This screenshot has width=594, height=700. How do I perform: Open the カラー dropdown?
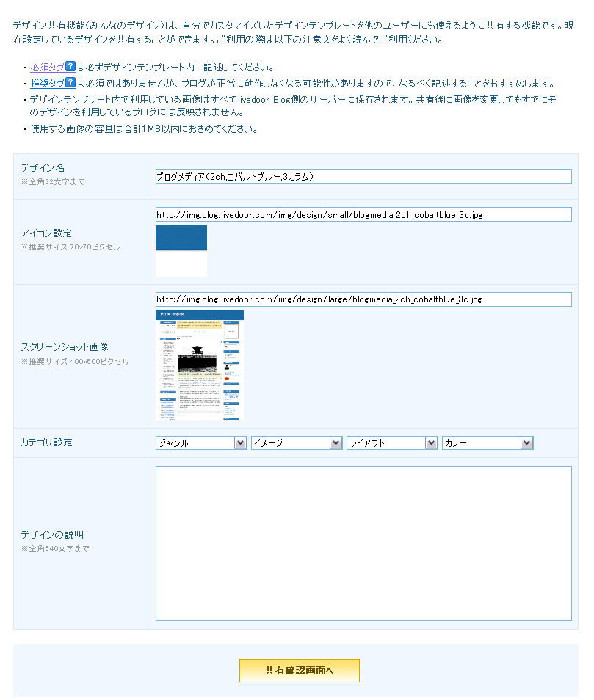(488, 443)
